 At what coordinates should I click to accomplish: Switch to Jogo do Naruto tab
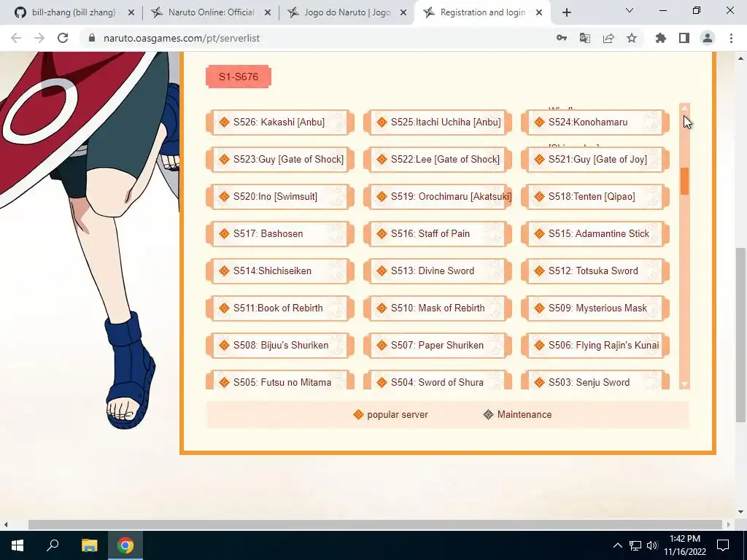tap(347, 13)
